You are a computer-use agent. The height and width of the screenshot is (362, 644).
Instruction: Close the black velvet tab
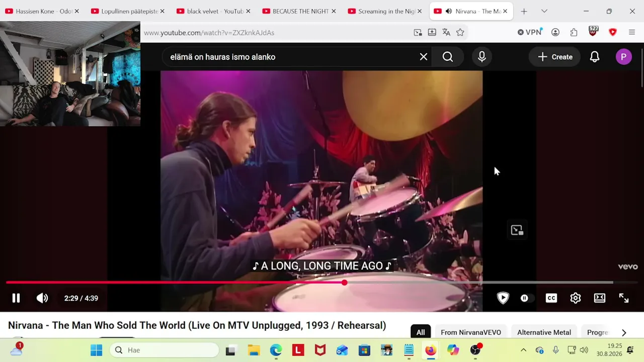tap(248, 11)
